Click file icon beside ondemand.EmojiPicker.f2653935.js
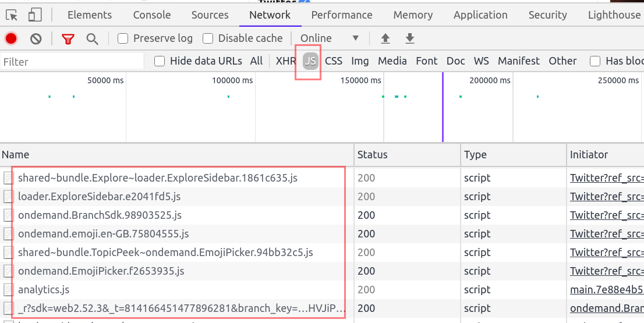 pos(9,271)
